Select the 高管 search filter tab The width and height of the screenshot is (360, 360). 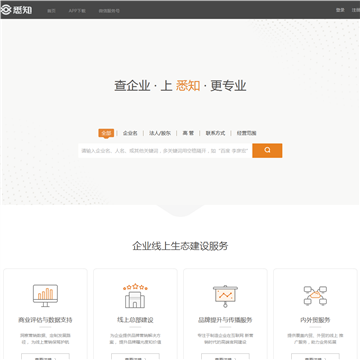click(x=188, y=133)
